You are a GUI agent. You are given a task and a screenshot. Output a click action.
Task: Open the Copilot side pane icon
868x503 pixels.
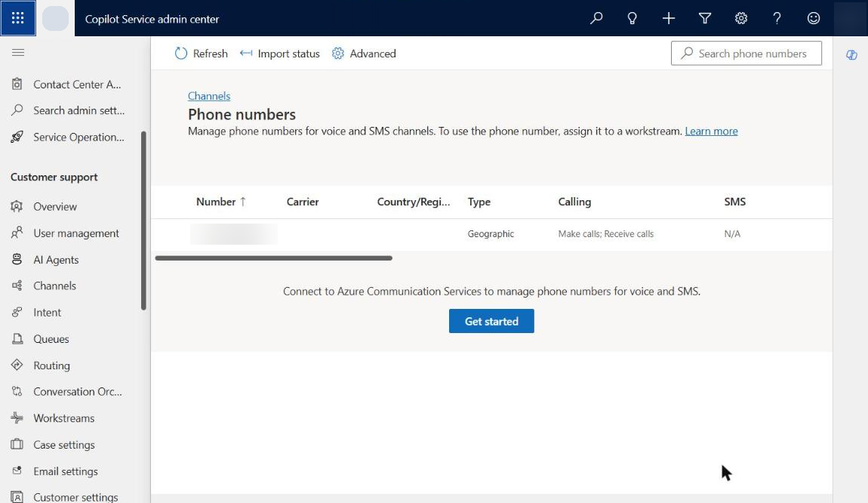[x=851, y=55]
